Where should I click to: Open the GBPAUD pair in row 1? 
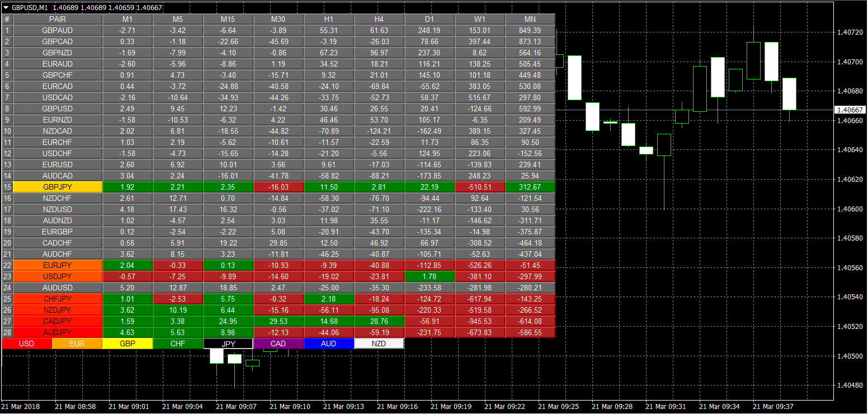58,30
